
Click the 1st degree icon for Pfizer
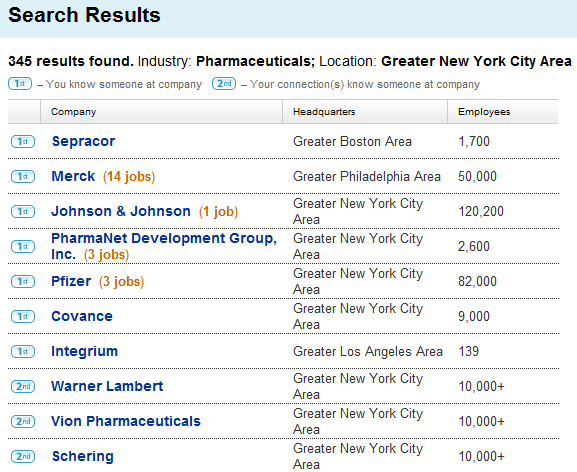pos(23,281)
